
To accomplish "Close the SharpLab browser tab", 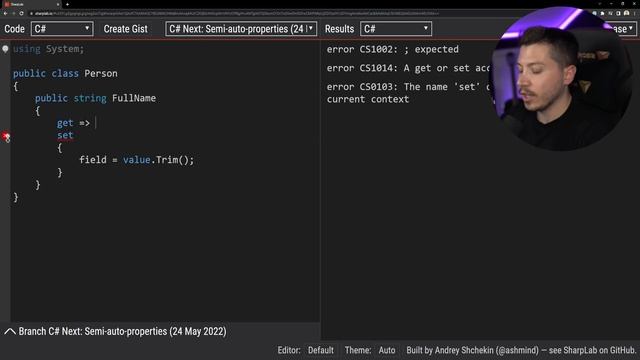I will click(x=58, y=4).
